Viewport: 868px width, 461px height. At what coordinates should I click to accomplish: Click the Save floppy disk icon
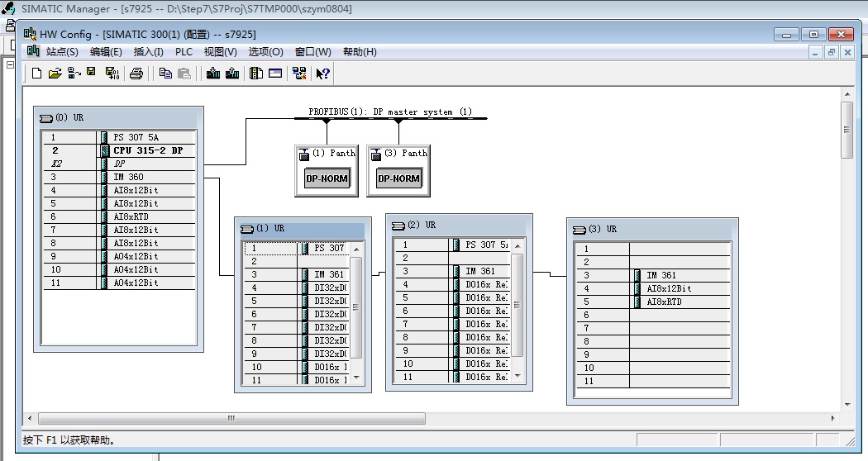click(91, 72)
